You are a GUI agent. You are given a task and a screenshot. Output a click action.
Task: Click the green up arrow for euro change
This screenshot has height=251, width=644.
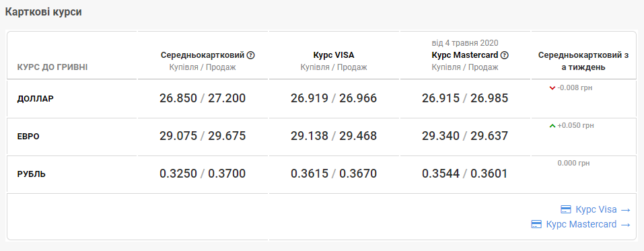[552, 126]
